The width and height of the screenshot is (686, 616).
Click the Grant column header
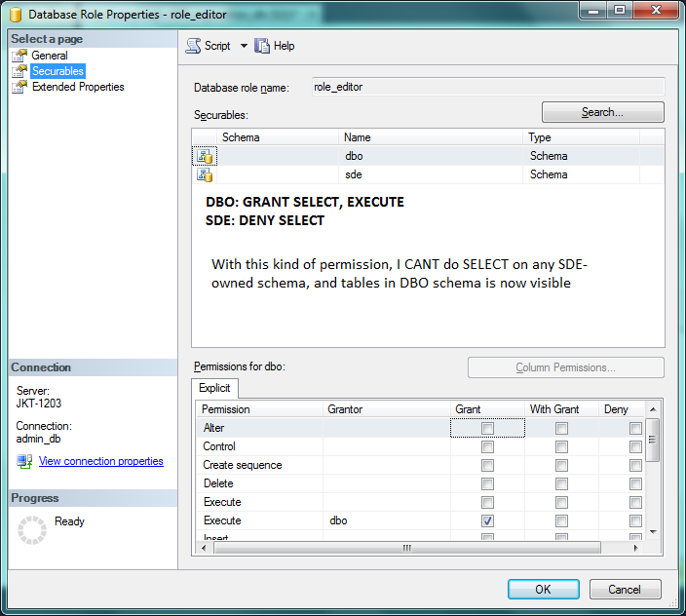pyautogui.click(x=487, y=409)
